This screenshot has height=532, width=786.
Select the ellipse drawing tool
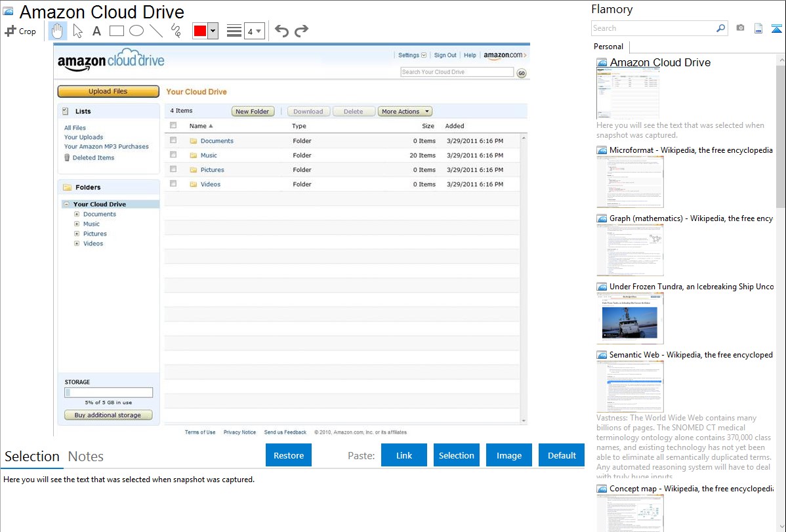136,31
